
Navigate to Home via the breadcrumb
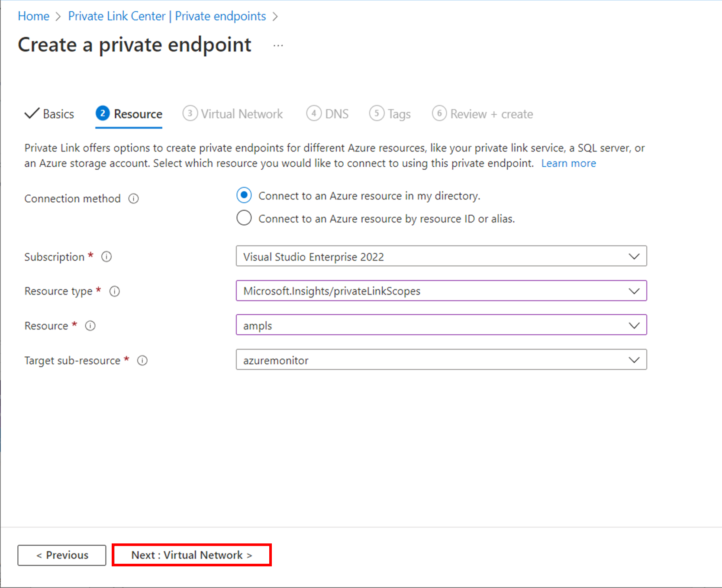(x=33, y=16)
